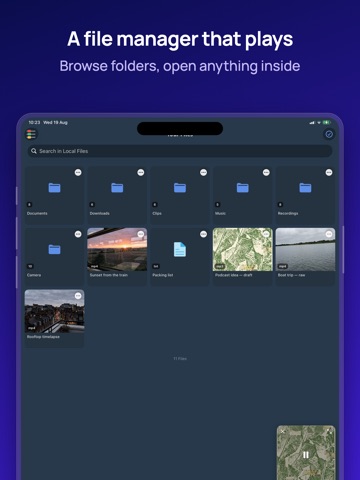Open the sidebar menu icon

31,134
